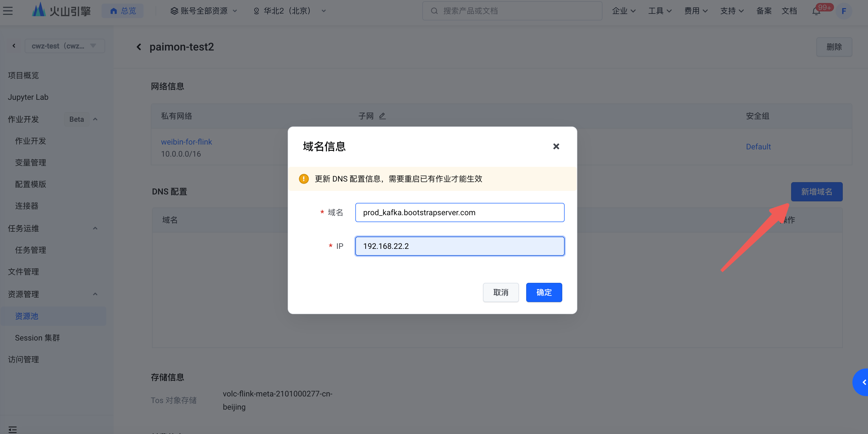This screenshot has height=434, width=868.
Task: Open 文档 link in top bar
Action: click(789, 11)
